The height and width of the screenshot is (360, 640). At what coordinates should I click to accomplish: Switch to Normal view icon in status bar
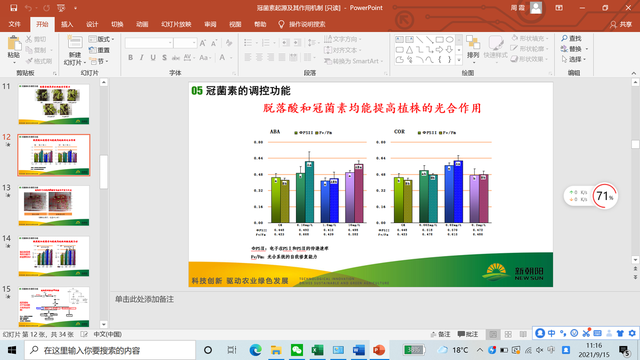pos(493,334)
